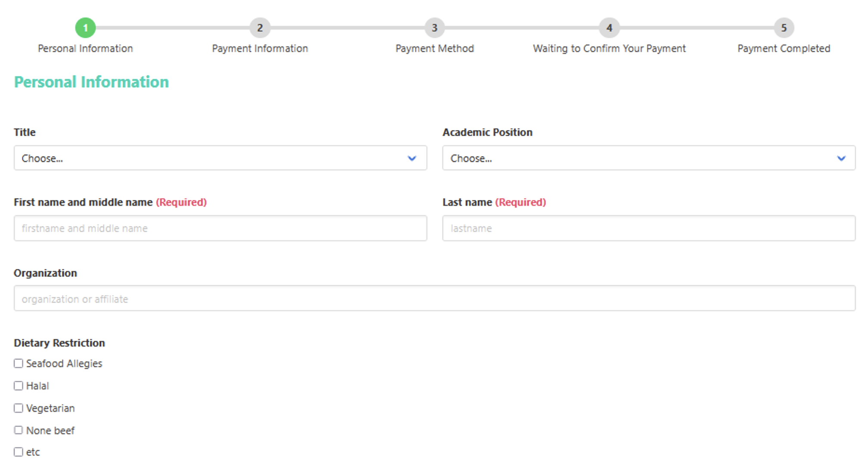Check the etc dietary option
The height and width of the screenshot is (473, 868).
tap(19, 452)
